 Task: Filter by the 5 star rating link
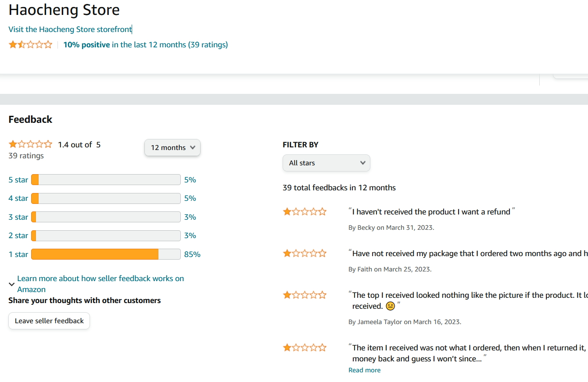pyautogui.click(x=18, y=180)
